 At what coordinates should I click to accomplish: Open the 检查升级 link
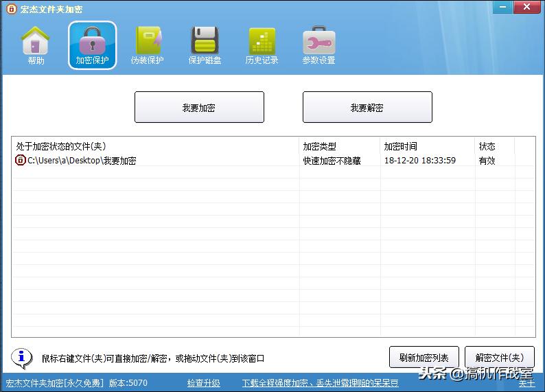[x=204, y=383]
